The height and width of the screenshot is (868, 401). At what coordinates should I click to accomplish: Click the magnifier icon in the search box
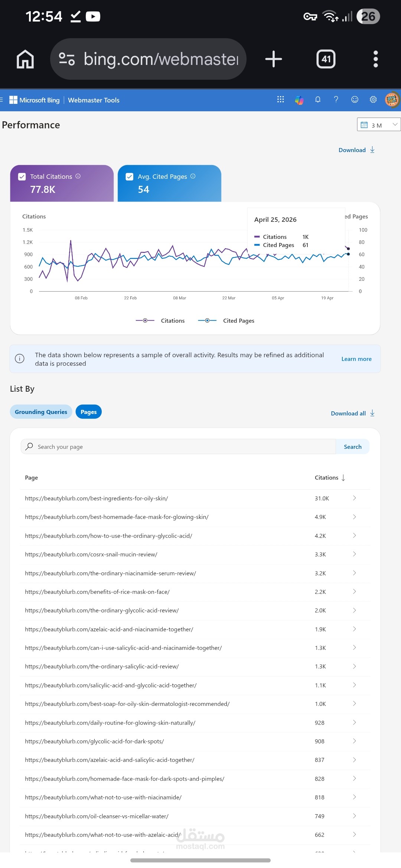(29, 446)
